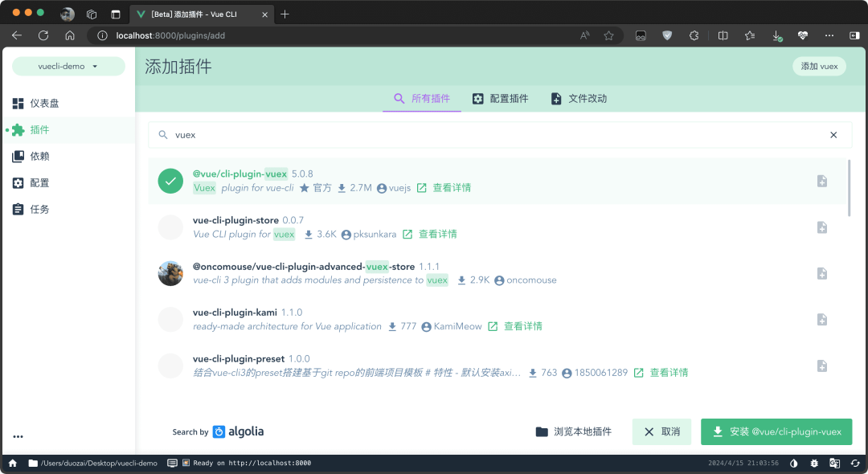
Task: Reload the page with browser refresh
Action: coord(43,35)
